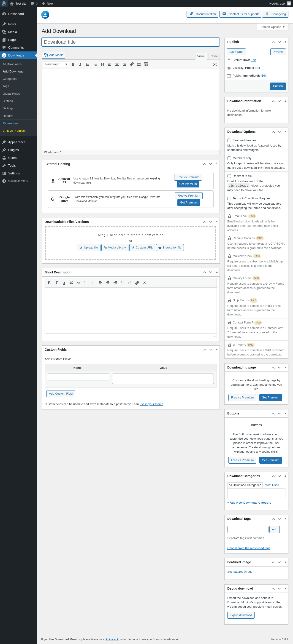293x644 pixels.
Task: Undo in Short Description editor
Action: click(x=122, y=283)
